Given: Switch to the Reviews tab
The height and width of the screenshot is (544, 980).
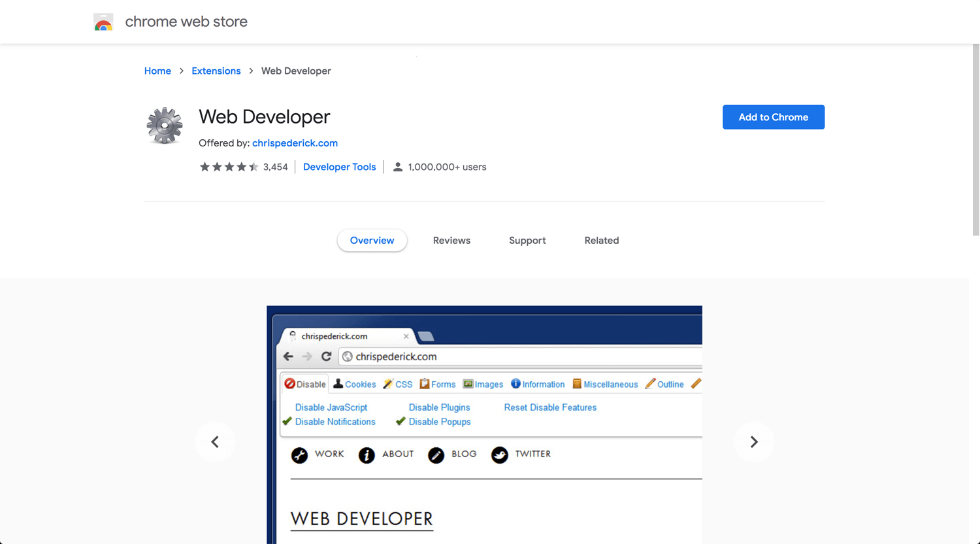Looking at the screenshot, I should tap(451, 241).
